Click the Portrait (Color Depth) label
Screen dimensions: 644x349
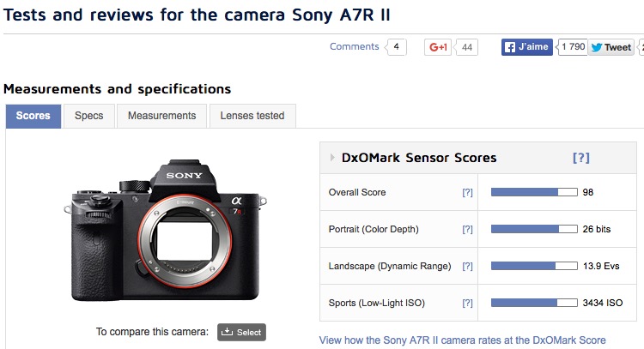point(374,229)
